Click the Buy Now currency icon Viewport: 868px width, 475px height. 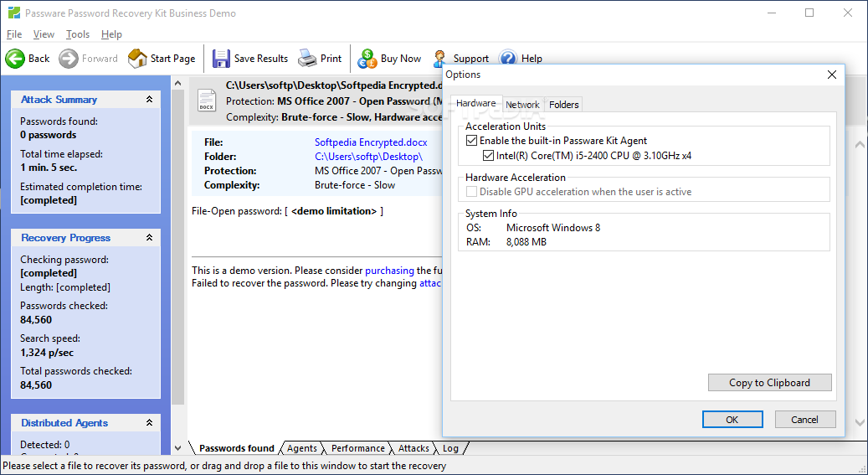coord(367,58)
